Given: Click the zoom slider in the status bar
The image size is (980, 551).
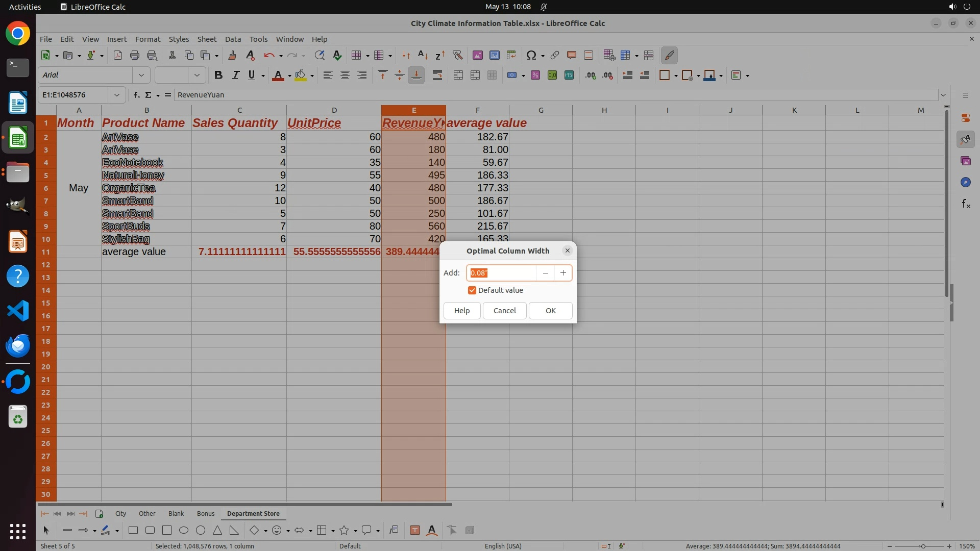Looking at the screenshot, I should click(x=923, y=546).
